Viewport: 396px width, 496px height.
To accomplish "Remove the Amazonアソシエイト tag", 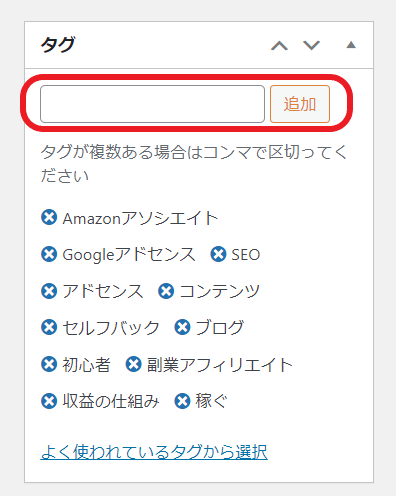I will [49, 218].
